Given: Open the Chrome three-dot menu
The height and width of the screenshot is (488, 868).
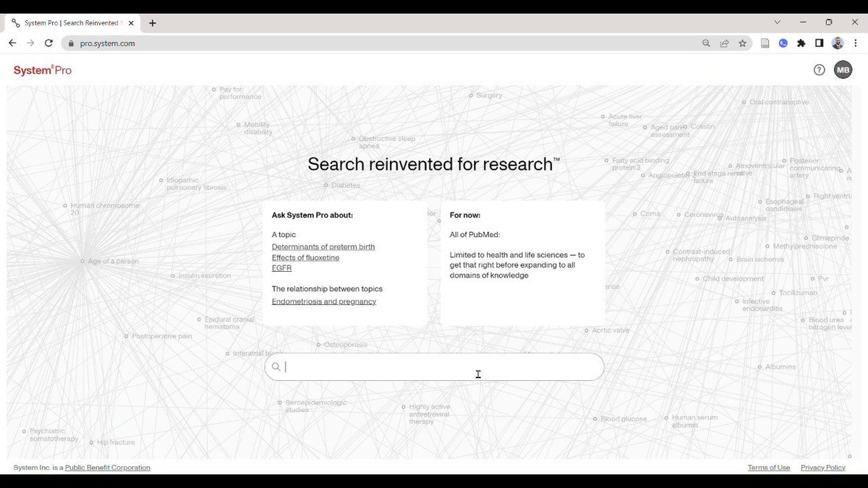Looking at the screenshot, I should 855,43.
